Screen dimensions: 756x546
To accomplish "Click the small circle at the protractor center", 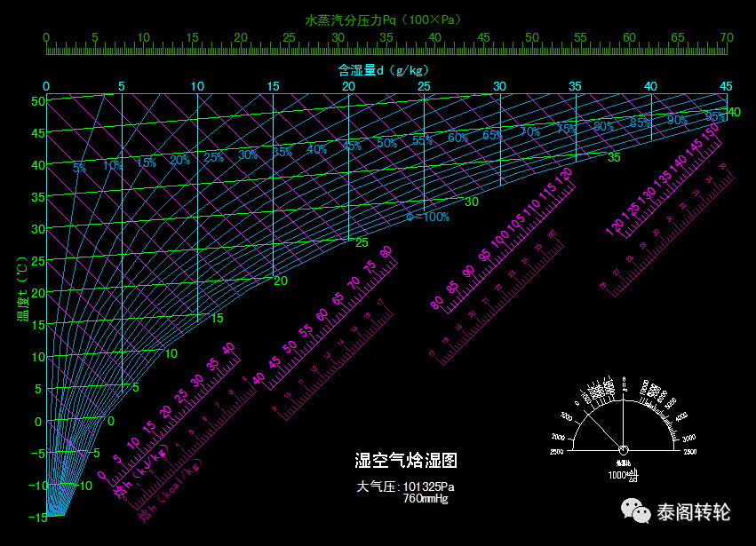I will [624, 450].
